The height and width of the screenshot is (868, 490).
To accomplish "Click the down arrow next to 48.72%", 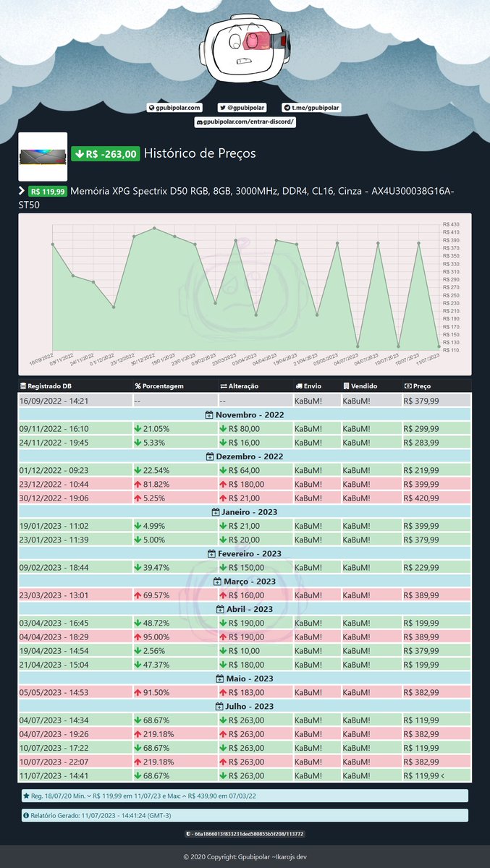I will [x=138, y=623].
